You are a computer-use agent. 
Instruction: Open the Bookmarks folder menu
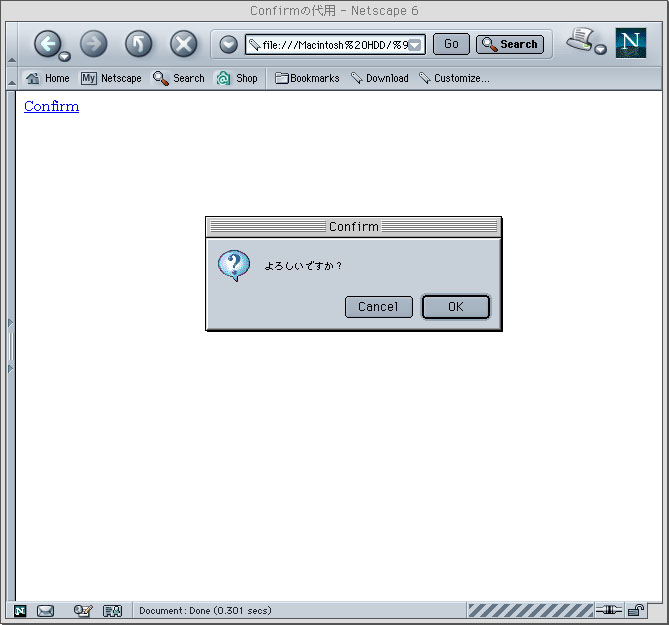(307, 78)
